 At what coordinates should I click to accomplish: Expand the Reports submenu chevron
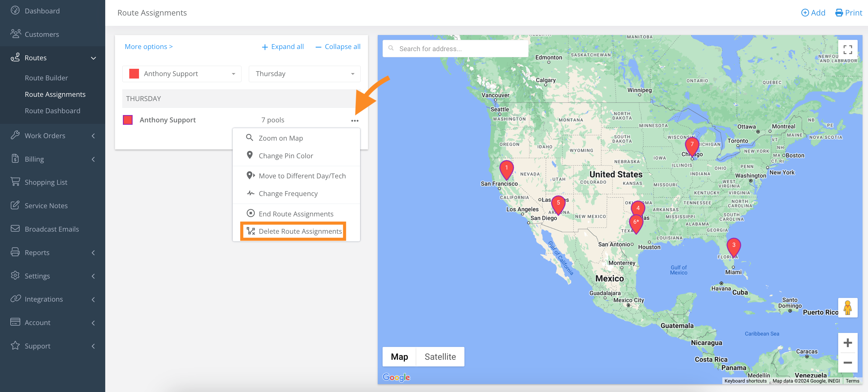93,253
